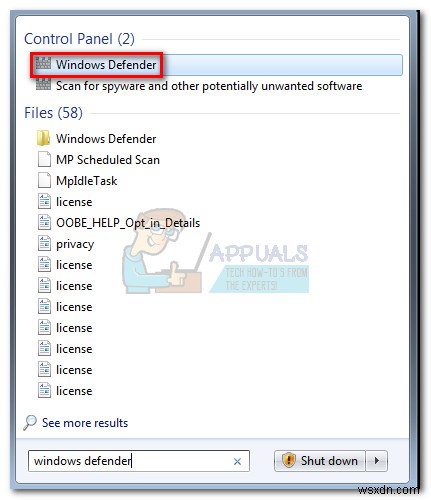431x500 pixels.
Task: Click the blank file icon for MP Scheduled Scan
Action: [x=44, y=159]
